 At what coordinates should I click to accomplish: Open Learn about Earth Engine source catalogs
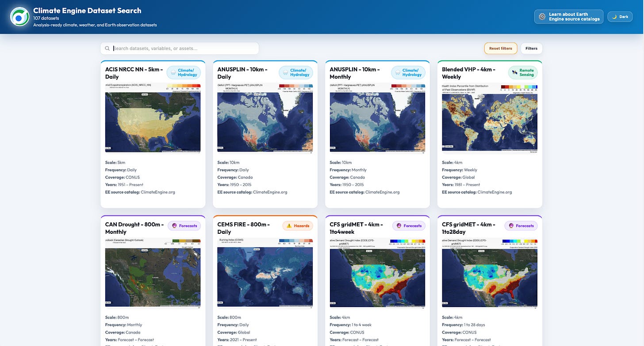tap(568, 17)
